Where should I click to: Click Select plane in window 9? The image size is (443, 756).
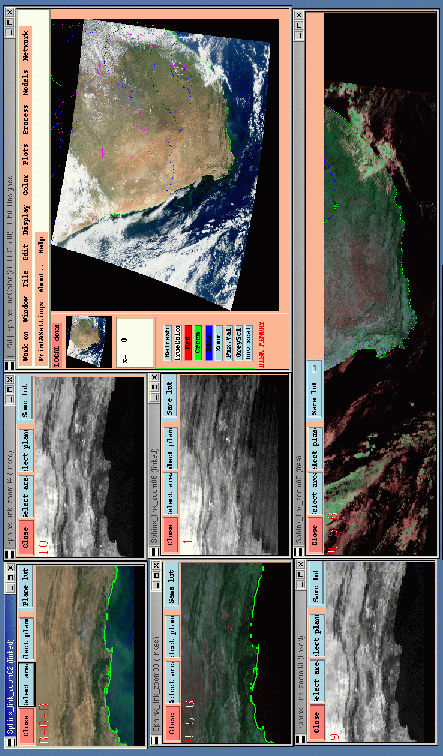click(316, 637)
